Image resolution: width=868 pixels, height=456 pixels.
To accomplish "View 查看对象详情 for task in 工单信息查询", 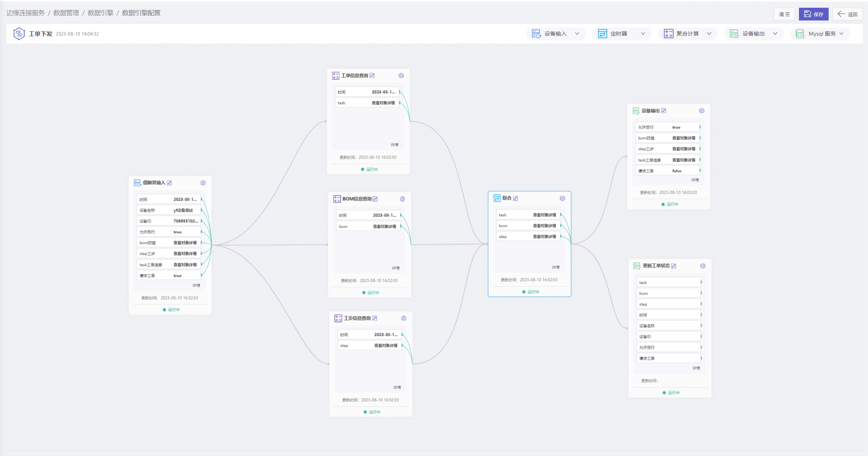I will pos(383,103).
